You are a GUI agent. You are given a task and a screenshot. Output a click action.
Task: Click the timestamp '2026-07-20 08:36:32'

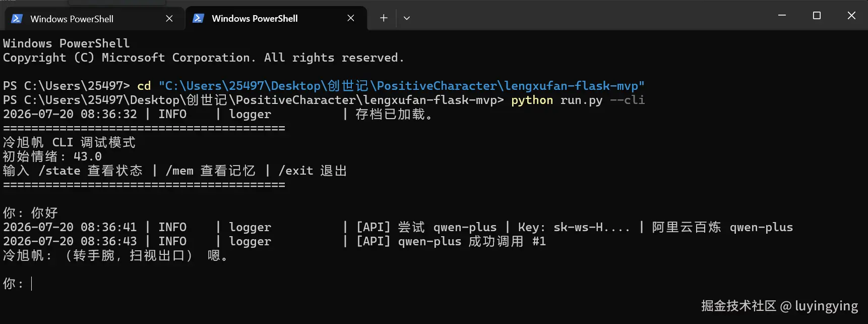tap(70, 114)
